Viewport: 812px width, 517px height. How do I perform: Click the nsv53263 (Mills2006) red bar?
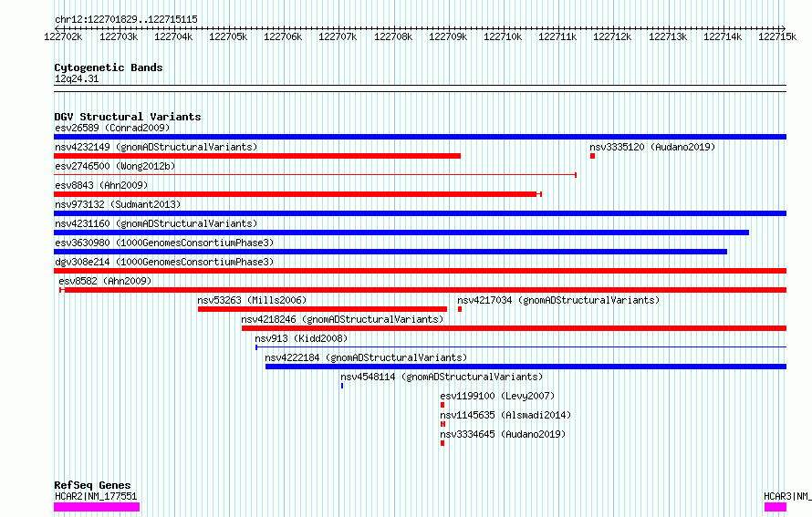322,309
